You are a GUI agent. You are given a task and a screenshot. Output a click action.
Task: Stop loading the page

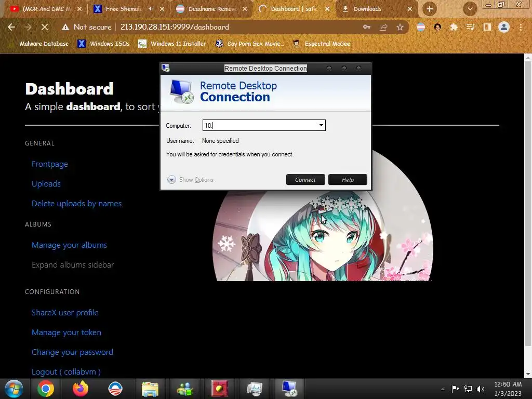(45, 27)
